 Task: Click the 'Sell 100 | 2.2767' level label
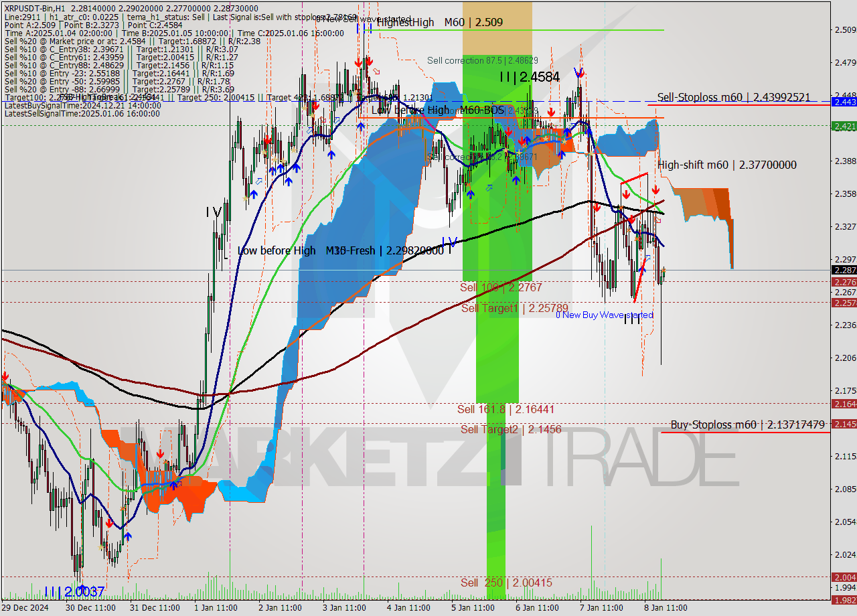(x=501, y=287)
